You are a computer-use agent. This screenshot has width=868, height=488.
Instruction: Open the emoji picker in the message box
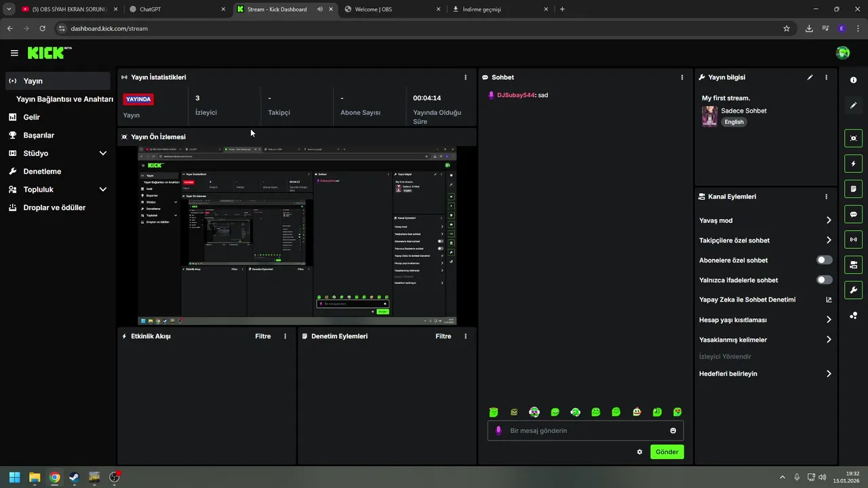(673, 430)
